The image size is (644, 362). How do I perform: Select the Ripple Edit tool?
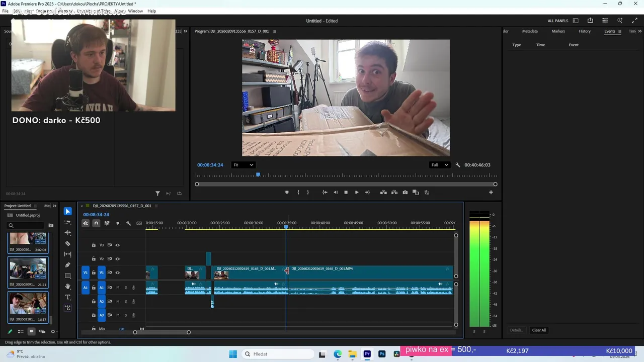(68, 233)
